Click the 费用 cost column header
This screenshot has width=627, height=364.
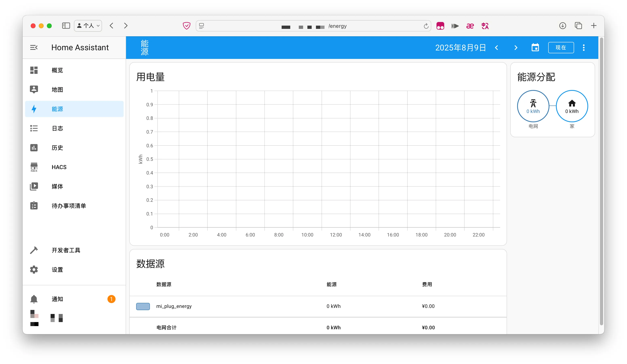[x=427, y=285]
